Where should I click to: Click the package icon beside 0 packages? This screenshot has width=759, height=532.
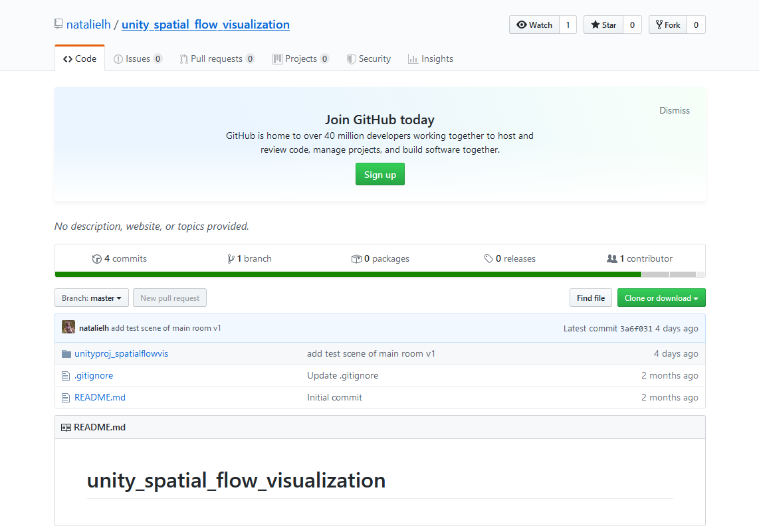click(x=356, y=259)
